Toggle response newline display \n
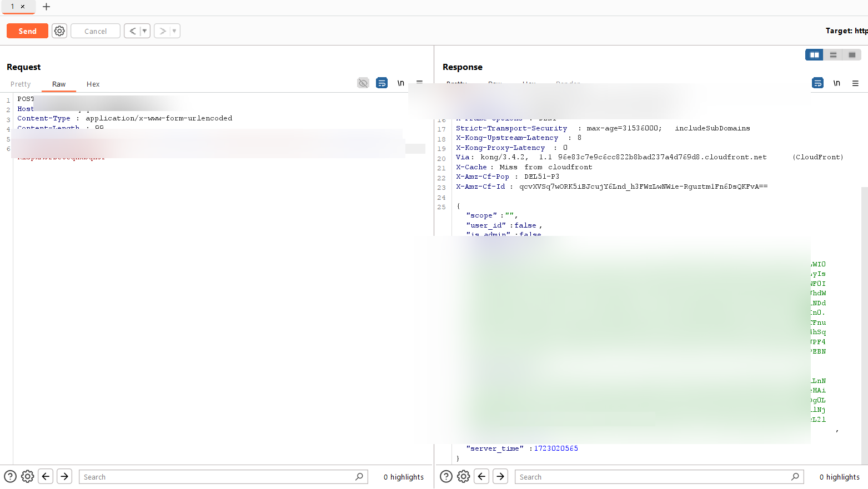 [x=836, y=83]
